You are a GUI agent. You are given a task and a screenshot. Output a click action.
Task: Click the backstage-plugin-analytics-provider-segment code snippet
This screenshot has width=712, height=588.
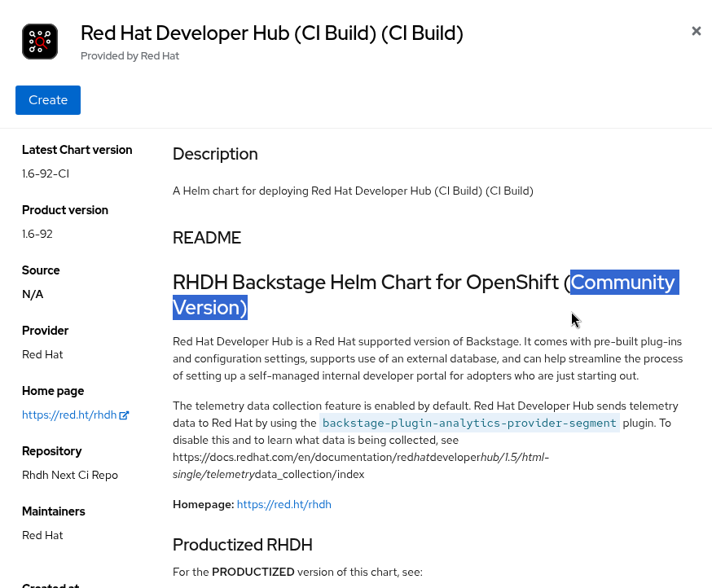469,423
